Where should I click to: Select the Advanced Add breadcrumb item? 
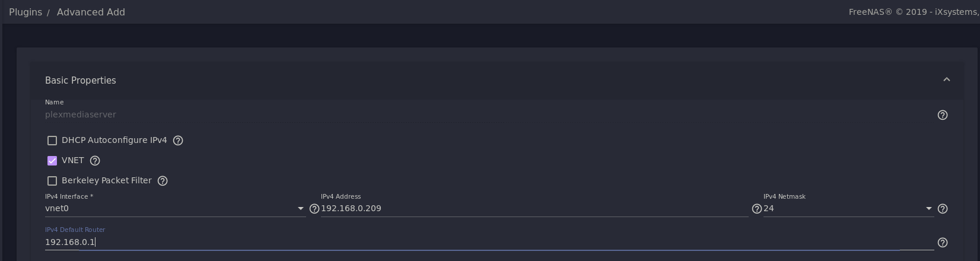click(x=91, y=12)
